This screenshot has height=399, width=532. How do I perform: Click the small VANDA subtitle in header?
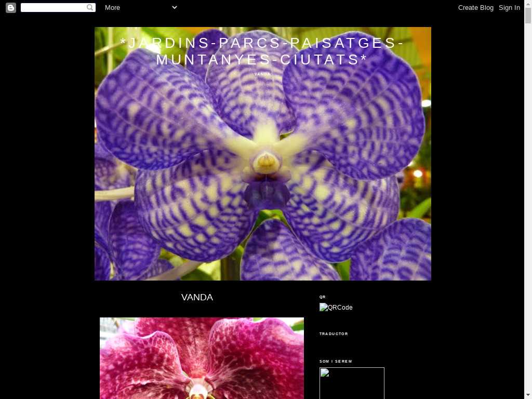[262, 74]
